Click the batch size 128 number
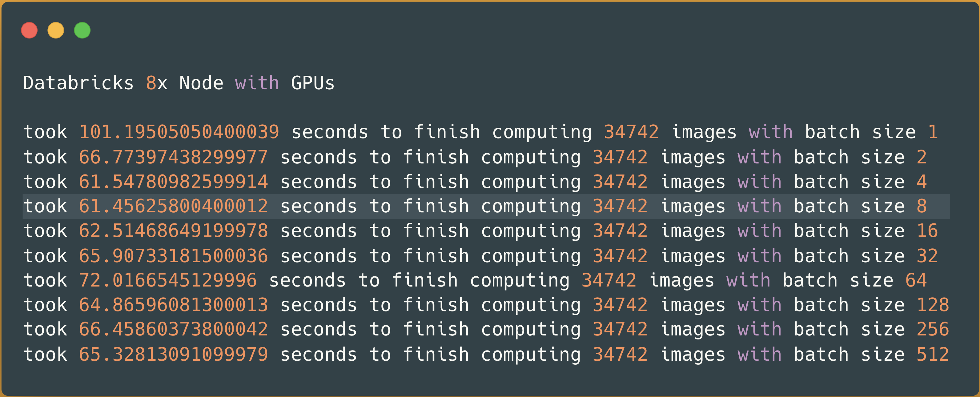980x397 pixels. (x=933, y=305)
